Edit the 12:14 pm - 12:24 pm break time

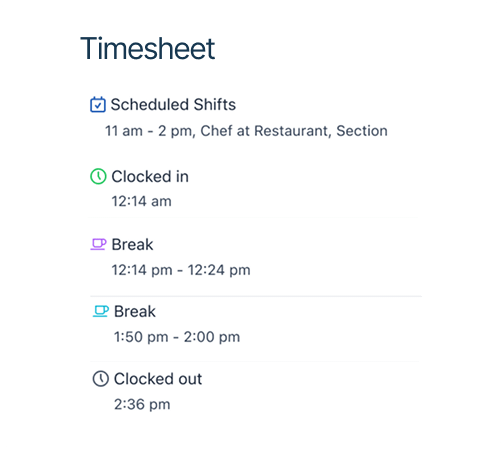tap(181, 270)
